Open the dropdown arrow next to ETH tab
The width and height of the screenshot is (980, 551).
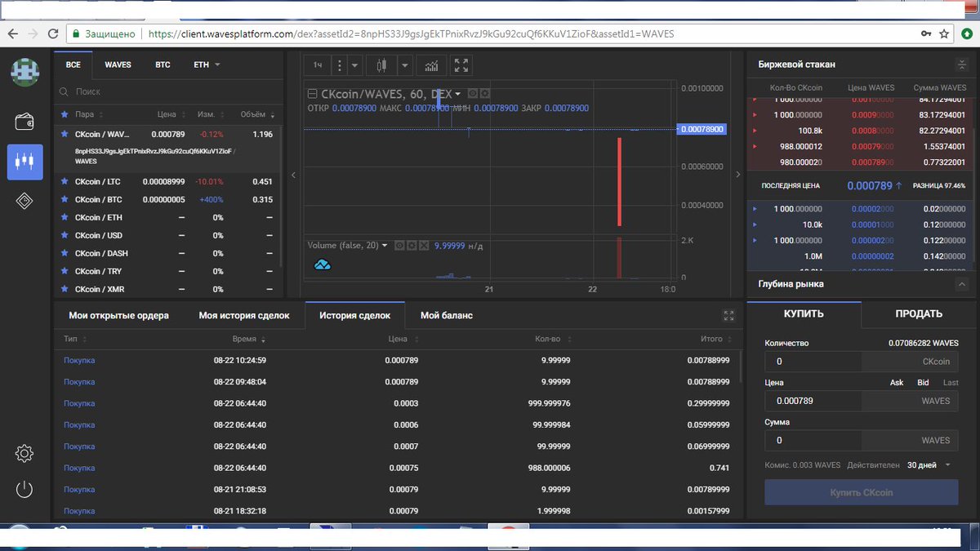click(216, 64)
